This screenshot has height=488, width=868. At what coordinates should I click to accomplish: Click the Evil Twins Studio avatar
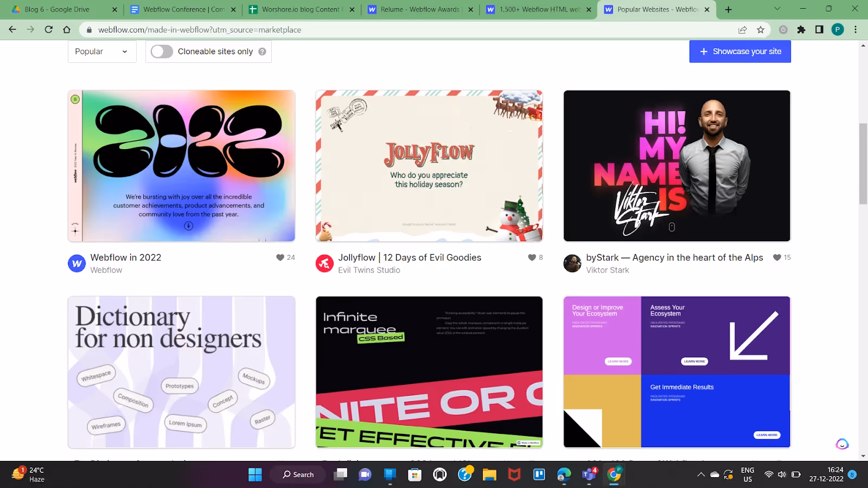pyautogui.click(x=324, y=264)
